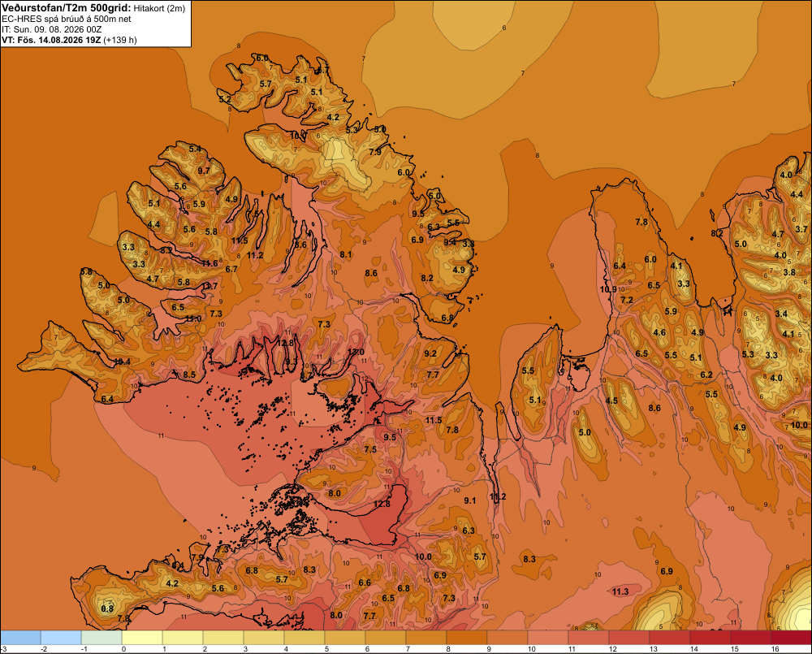
Task: Select the pale green legend swatch between -1 and 0
Action: coord(101,638)
